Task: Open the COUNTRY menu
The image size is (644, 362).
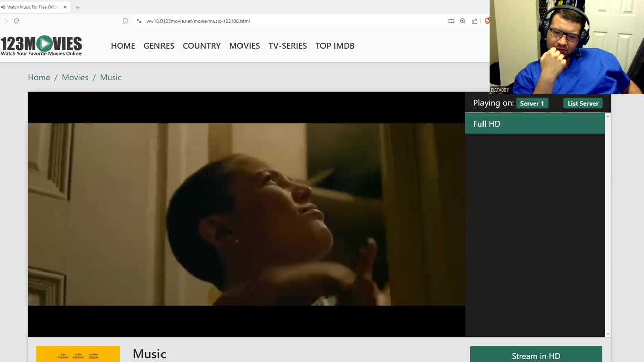Action: (x=202, y=46)
